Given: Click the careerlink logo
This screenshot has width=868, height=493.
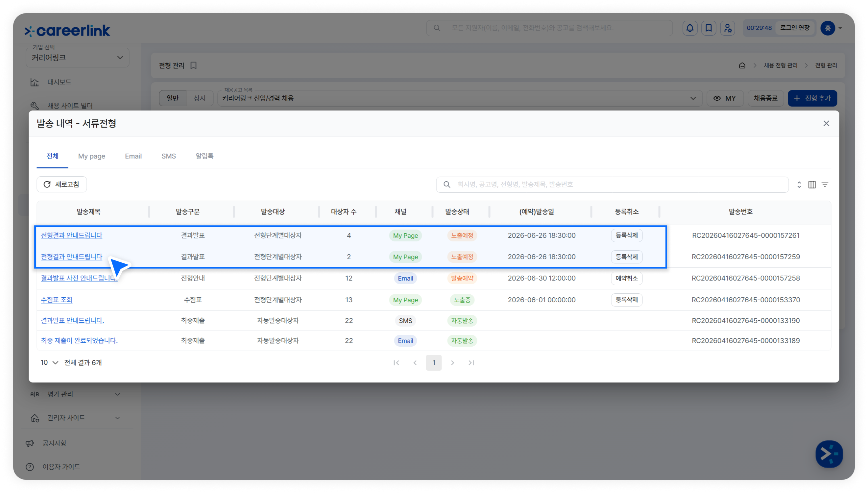Looking at the screenshot, I should 67,31.
